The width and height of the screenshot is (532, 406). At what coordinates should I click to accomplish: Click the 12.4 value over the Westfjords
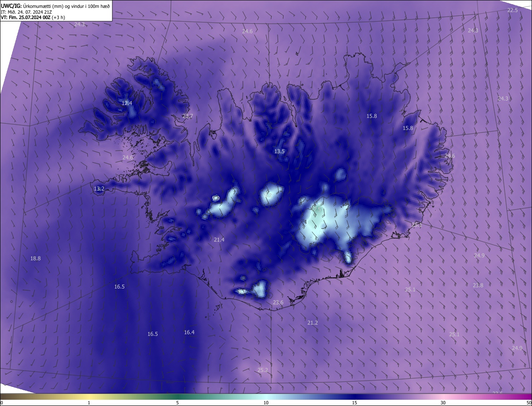pyautogui.click(x=127, y=103)
